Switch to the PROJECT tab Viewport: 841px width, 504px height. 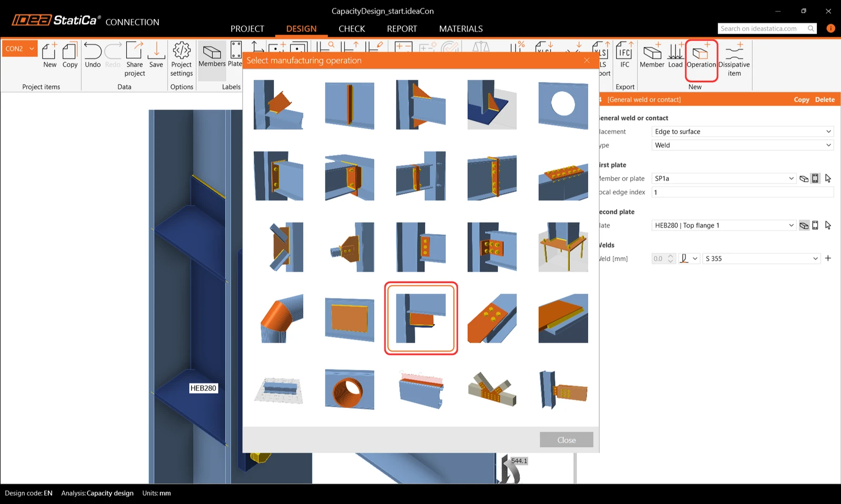pos(247,29)
